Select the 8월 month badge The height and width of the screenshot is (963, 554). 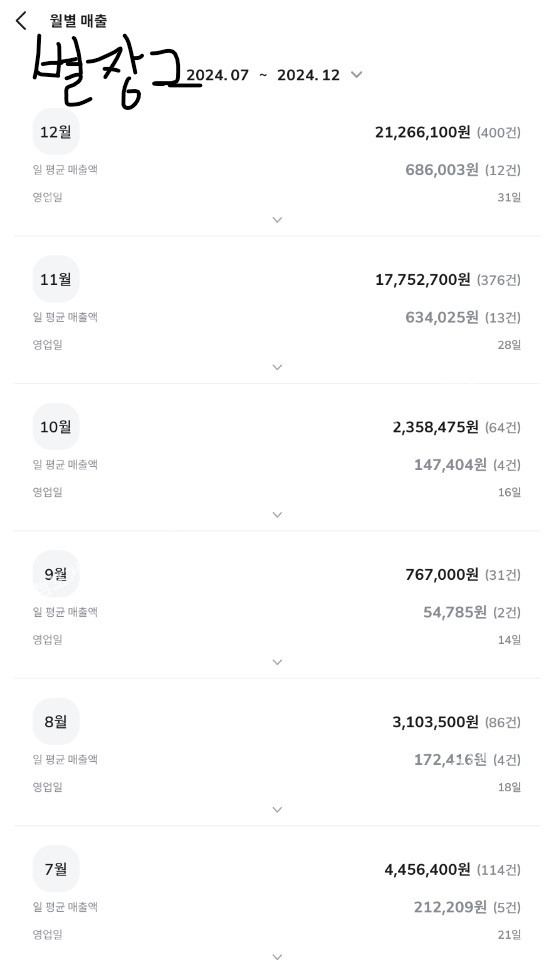(56, 722)
